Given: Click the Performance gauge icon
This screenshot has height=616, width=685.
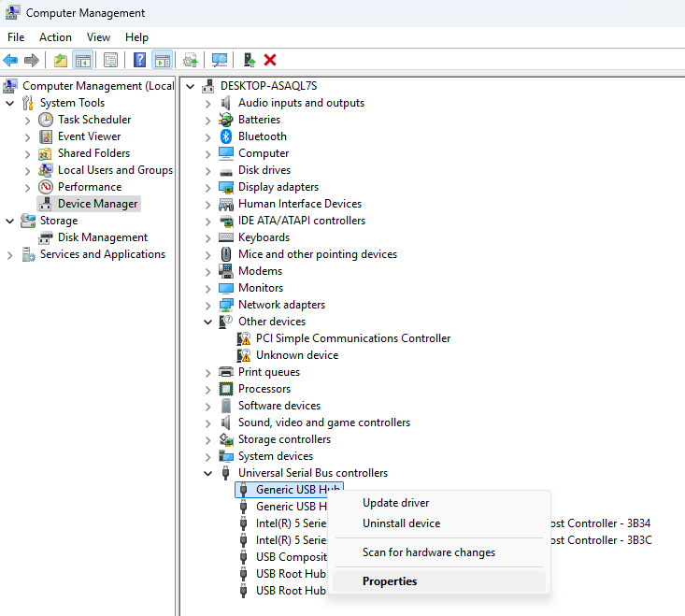Looking at the screenshot, I should (x=46, y=187).
